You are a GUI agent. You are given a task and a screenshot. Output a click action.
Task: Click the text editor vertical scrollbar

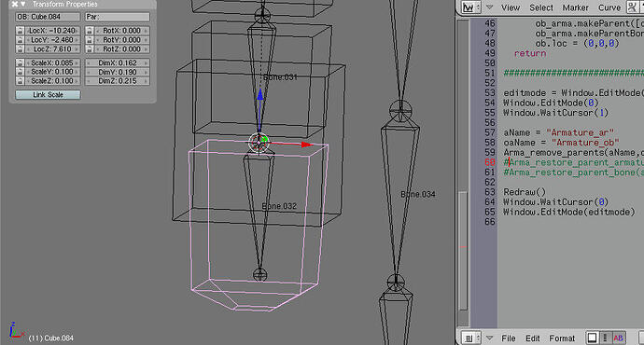pos(463,251)
